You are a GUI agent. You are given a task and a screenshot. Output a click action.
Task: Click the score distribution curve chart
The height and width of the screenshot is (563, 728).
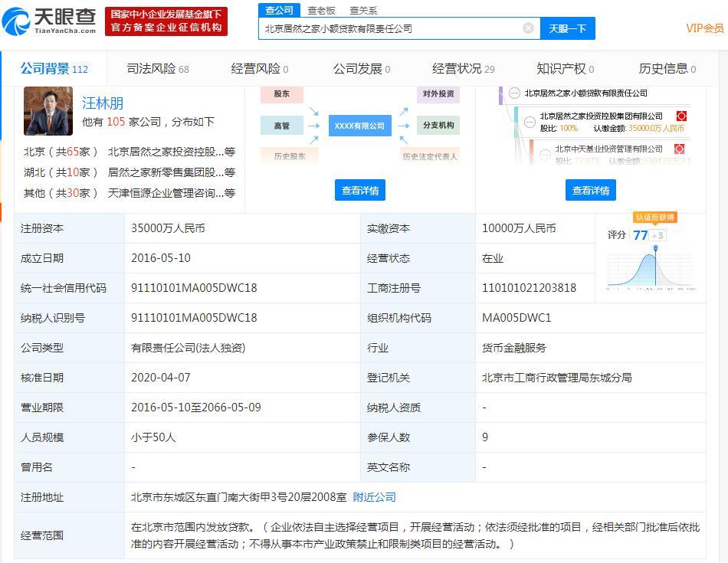point(651,268)
